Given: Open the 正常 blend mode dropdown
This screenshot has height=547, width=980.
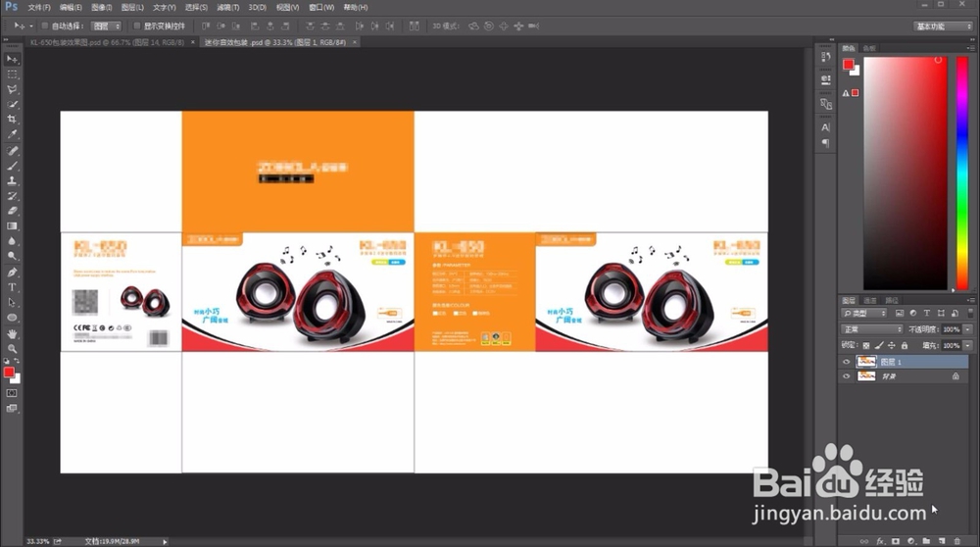Looking at the screenshot, I should click(x=872, y=329).
